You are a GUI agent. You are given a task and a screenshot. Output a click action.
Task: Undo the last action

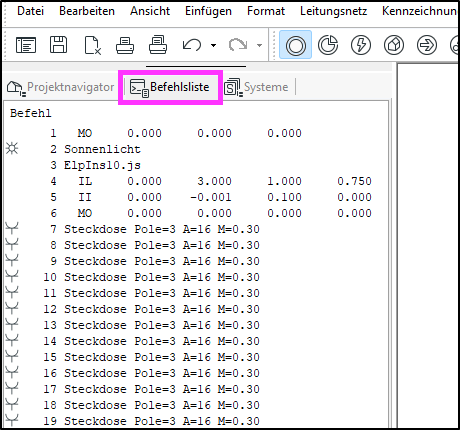pyautogui.click(x=192, y=45)
